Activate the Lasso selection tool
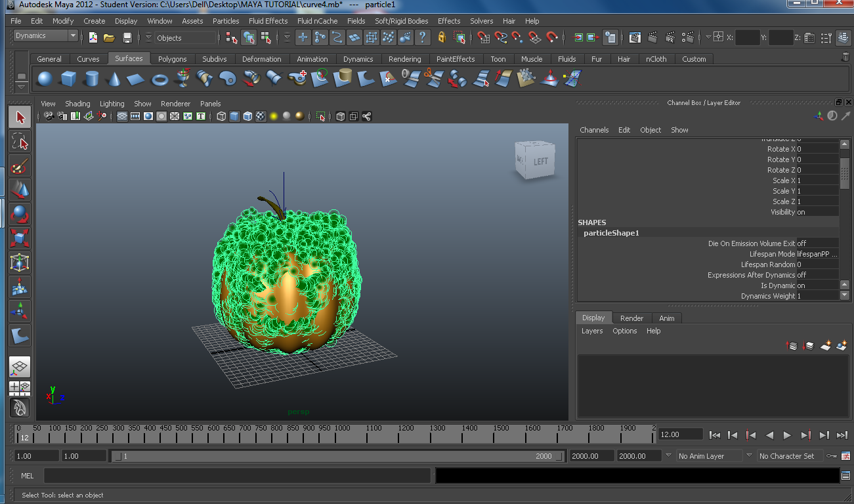This screenshot has width=854, height=504. pos(20,142)
